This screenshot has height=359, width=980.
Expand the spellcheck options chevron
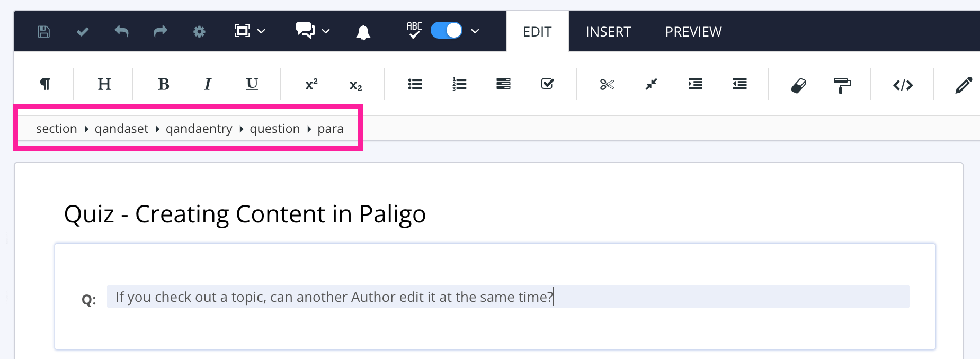tap(475, 32)
